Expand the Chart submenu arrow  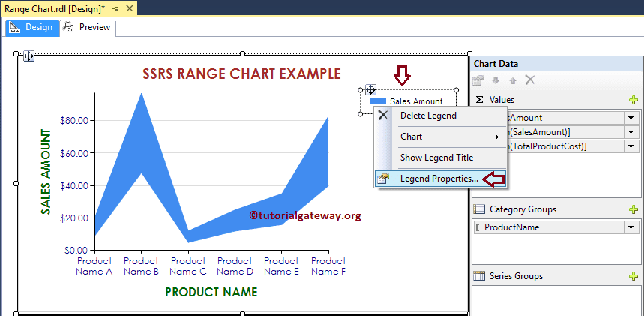click(x=497, y=137)
